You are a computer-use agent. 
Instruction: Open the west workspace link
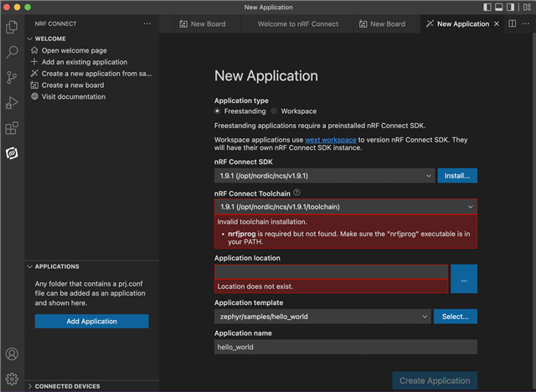331,140
